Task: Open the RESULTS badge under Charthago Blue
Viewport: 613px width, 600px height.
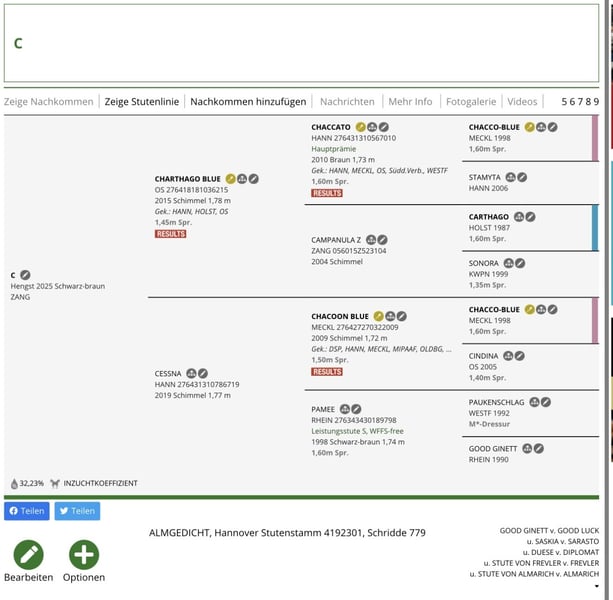Action: pos(170,234)
